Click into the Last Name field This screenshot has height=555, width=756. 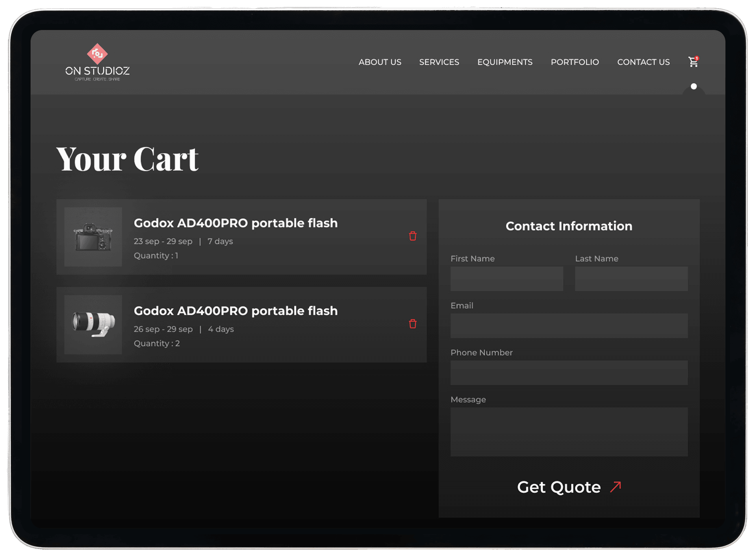[x=631, y=279]
